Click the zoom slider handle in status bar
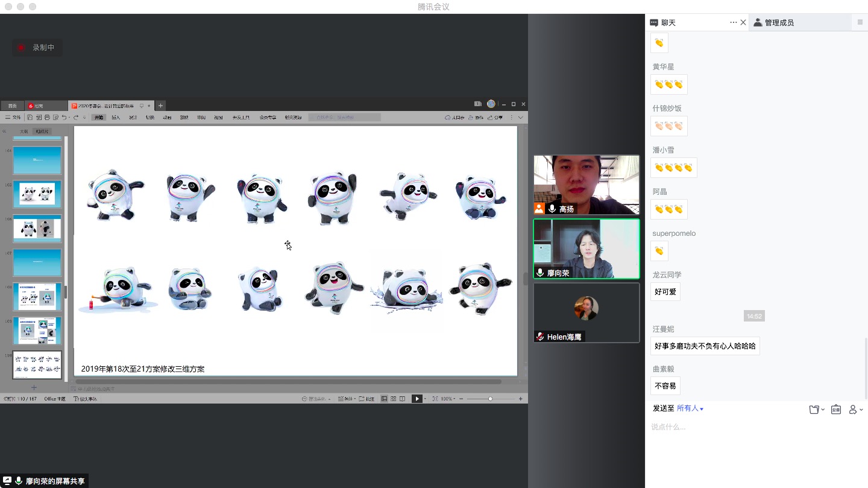The image size is (868, 488). click(490, 399)
